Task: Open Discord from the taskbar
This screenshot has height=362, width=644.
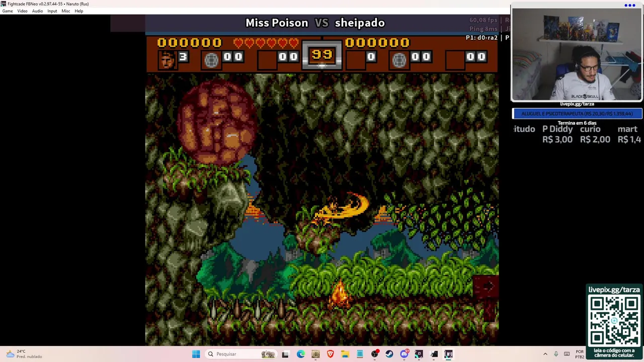Action: click(405, 354)
